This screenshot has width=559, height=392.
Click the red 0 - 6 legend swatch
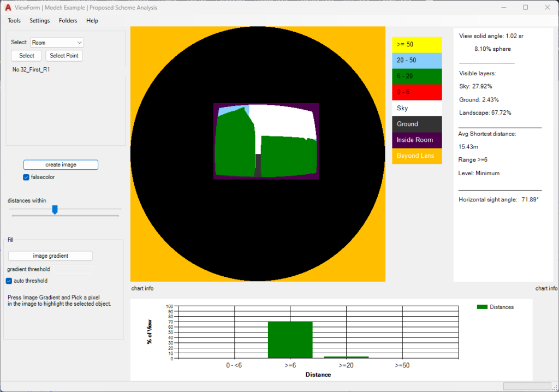coord(417,92)
